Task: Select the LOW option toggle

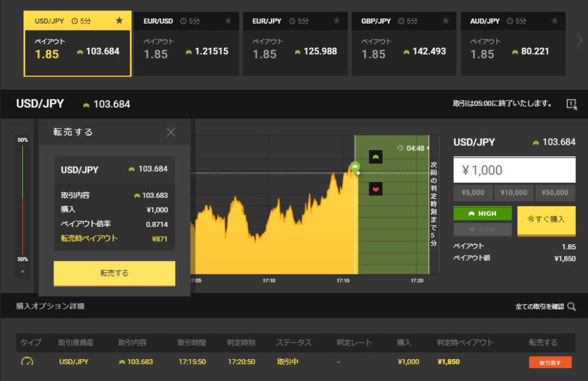Action: 482,229
